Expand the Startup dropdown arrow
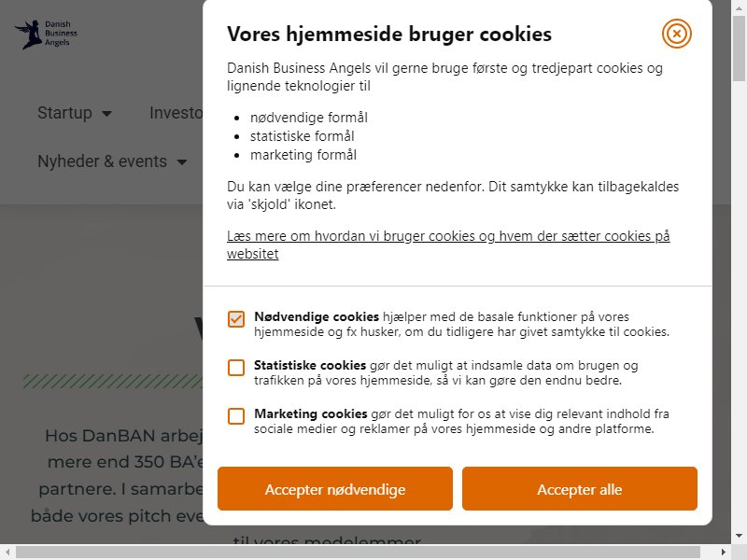747x560 pixels. 106,113
